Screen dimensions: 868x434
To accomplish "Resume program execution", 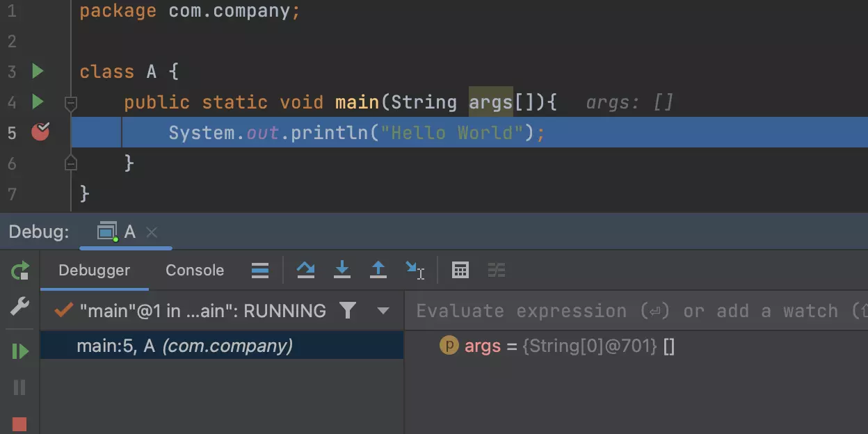I will (20, 351).
